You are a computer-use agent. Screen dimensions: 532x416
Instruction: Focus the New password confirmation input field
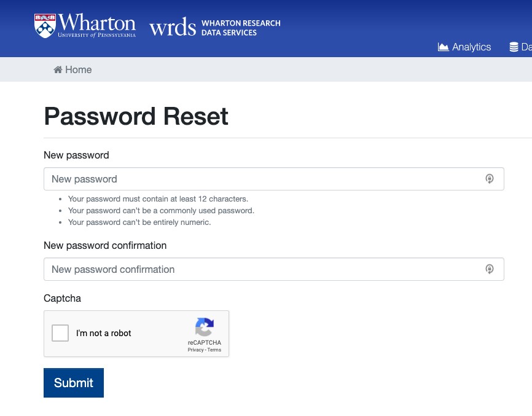(x=264, y=269)
